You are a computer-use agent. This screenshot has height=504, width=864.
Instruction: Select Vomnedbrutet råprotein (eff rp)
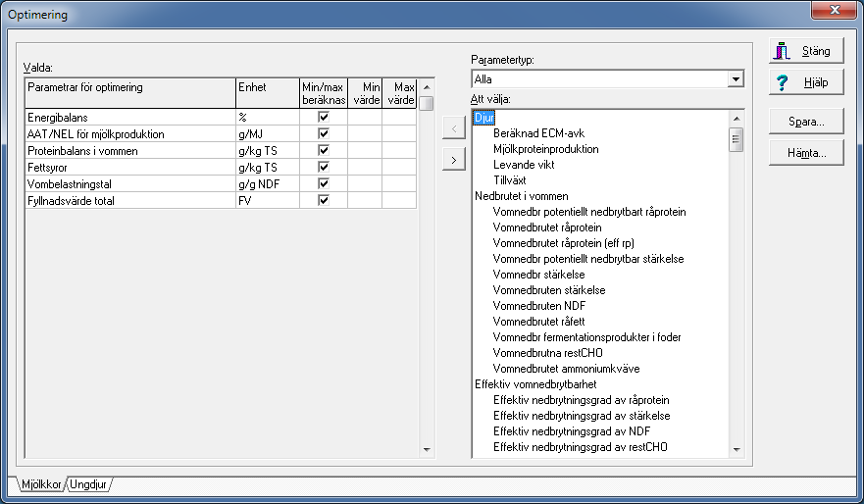[564, 243]
